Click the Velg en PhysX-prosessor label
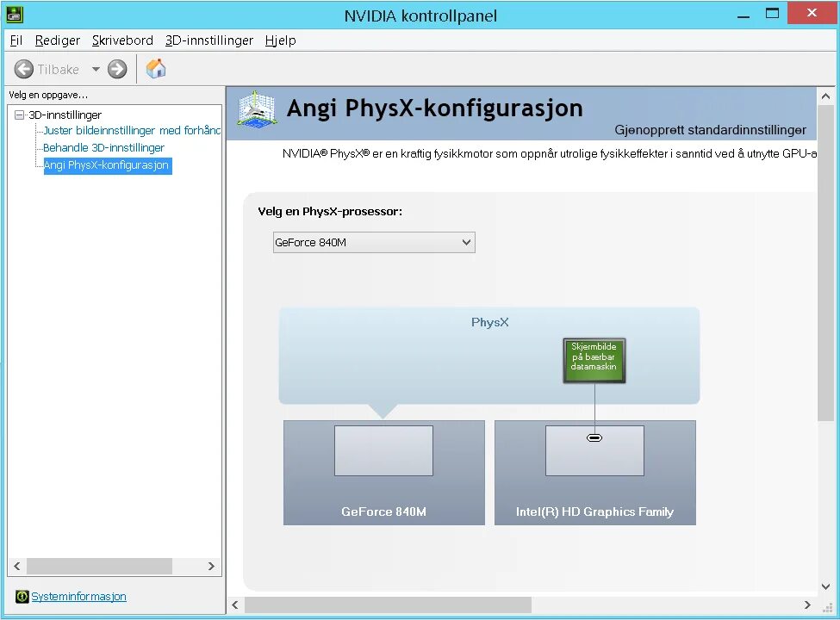The image size is (840, 620). point(330,212)
